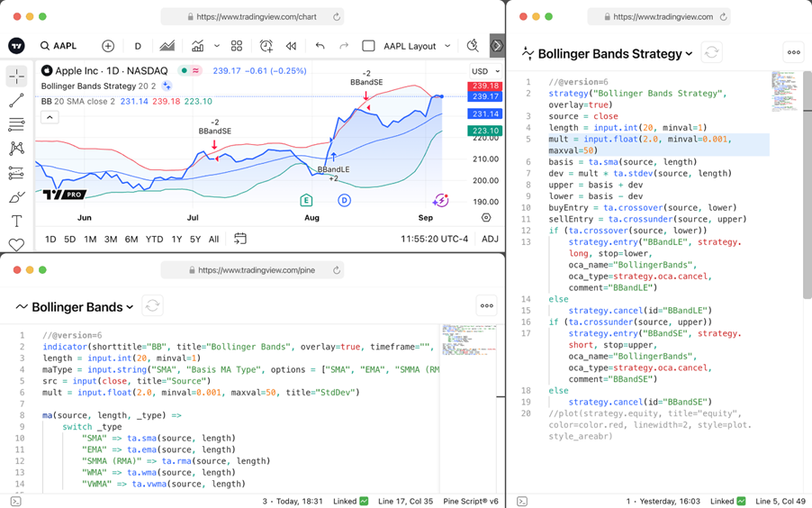
Task: Refresh Bollinger Bands Strategy script
Action: [711, 52]
